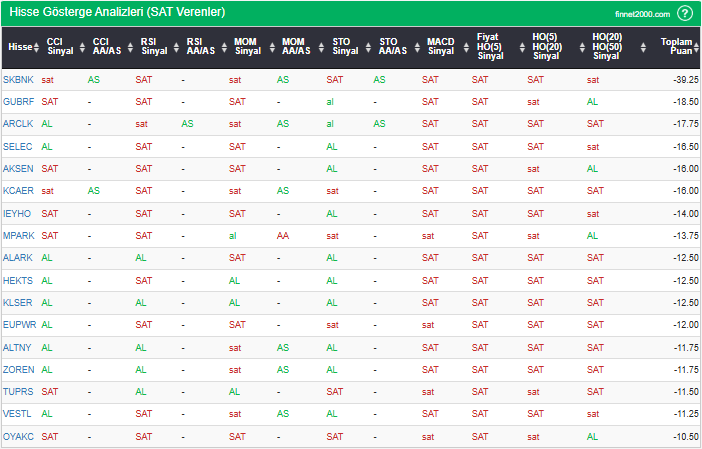
Task: Open IEYHO stock link
Action: pyautogui.click(x=17, y=214)
